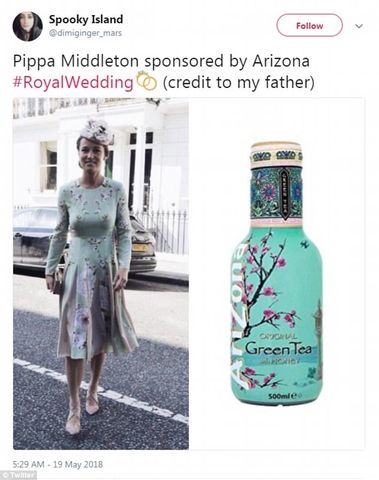Image resolution: width=379 pixels, height=480 pixels.
Task: Open the 5:29 AM - 19 May 2018 timestamp
Action: click(x=58, y=464)
